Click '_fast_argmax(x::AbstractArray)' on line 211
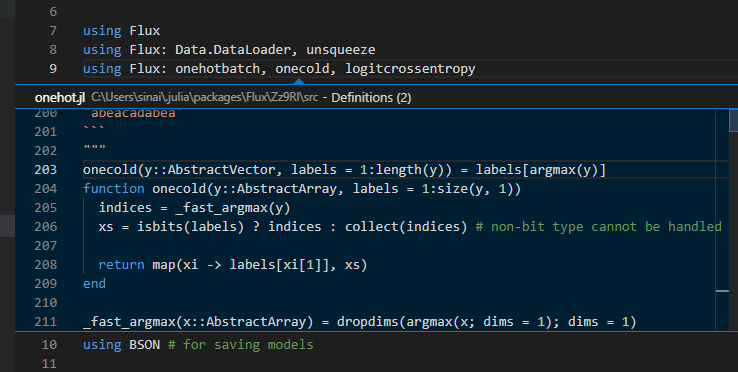Image resolution: width=738 pixels, height=372 pixels. [198, 322]
